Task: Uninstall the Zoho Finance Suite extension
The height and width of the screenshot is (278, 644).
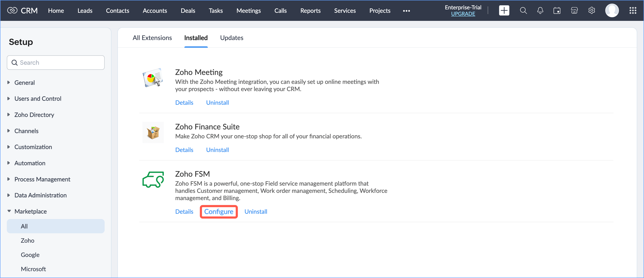Action: click(217, 150)
